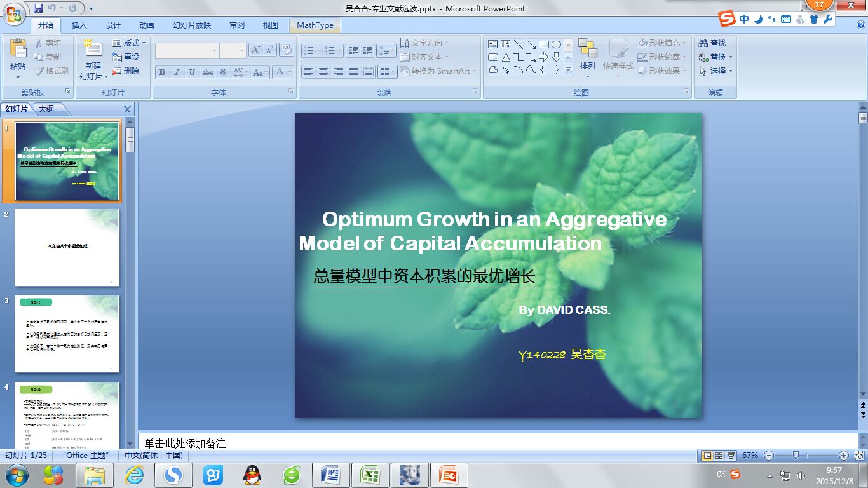
Task: Switch to normal view in status bar
Action: point(707,456)
